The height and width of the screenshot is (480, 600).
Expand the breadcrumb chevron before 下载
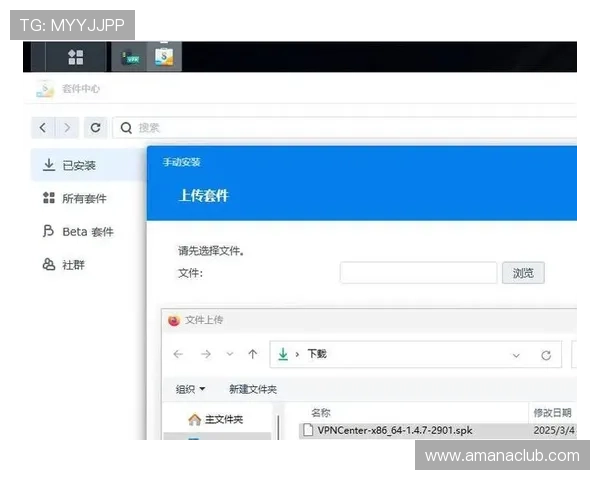pyautogui.click(x=297, y=354)
